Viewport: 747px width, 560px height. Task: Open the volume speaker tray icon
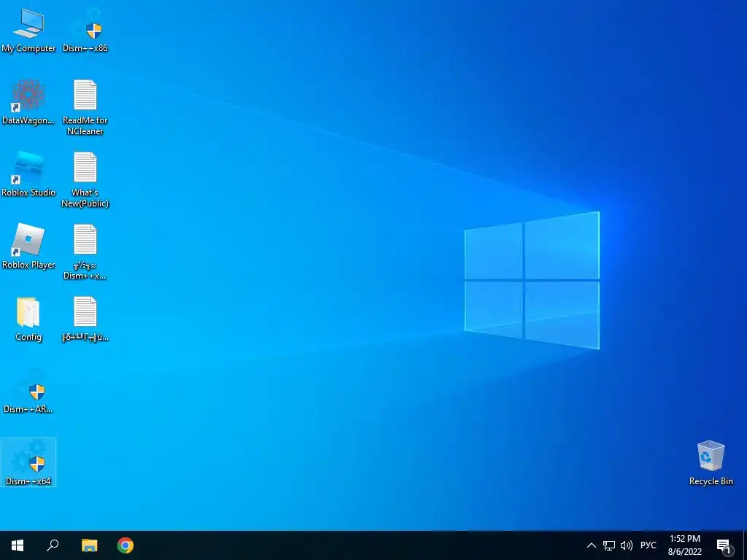[627, 545]
